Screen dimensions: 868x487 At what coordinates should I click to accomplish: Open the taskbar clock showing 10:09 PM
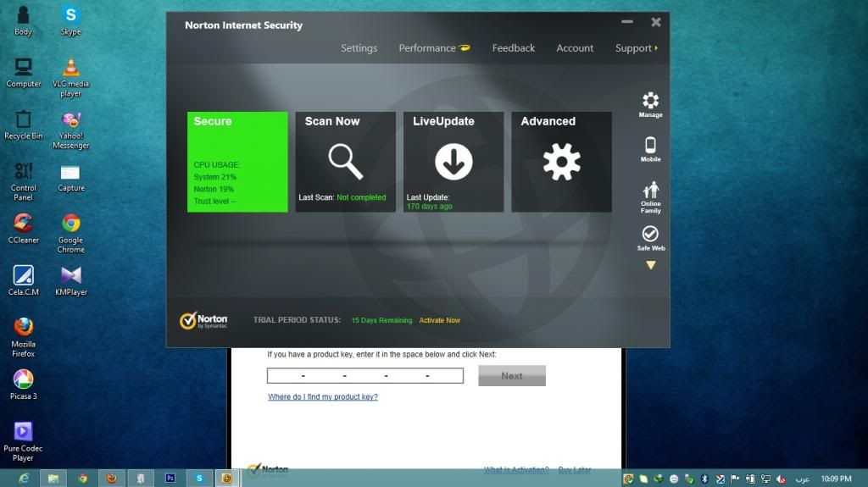point(836,479)
